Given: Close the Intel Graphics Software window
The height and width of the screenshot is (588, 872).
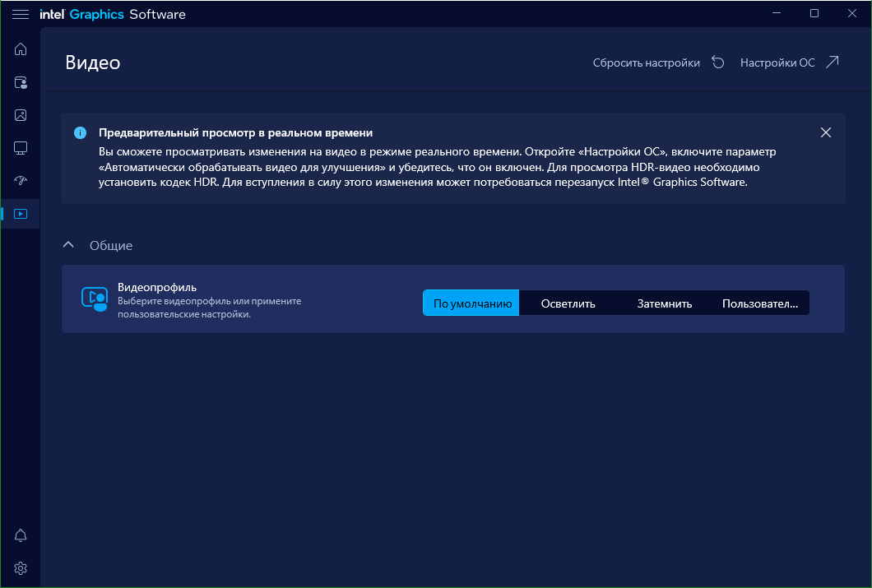Looking at the screenshot, I should coord(852,13).
